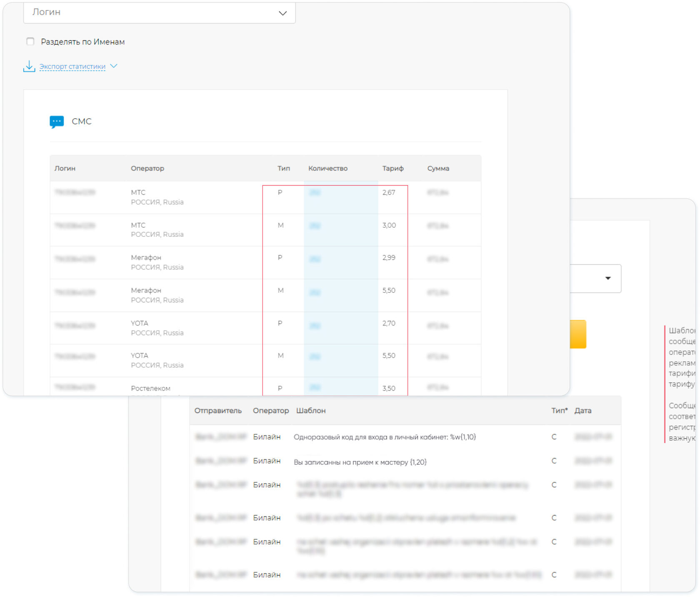Open the blurred quantity link in the 3,00 row
This screenshot has width=700, height=597.
point(315,226)
